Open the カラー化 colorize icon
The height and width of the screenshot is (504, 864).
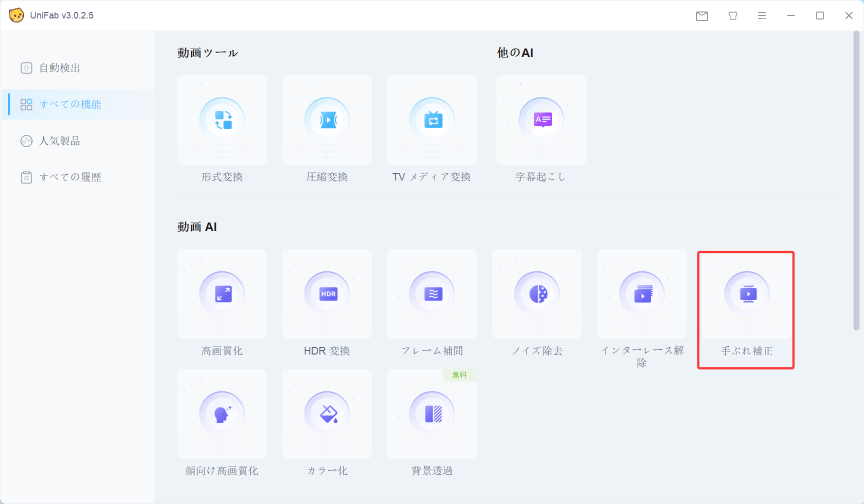(327, 414)
